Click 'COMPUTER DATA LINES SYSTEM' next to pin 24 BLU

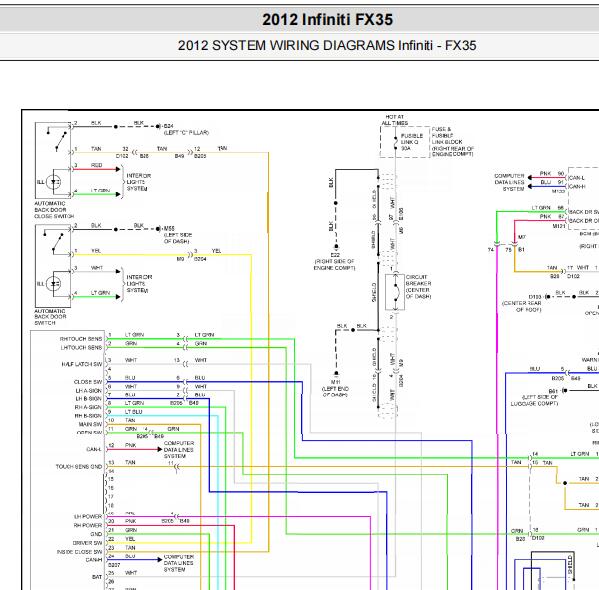tap(179, 563)
